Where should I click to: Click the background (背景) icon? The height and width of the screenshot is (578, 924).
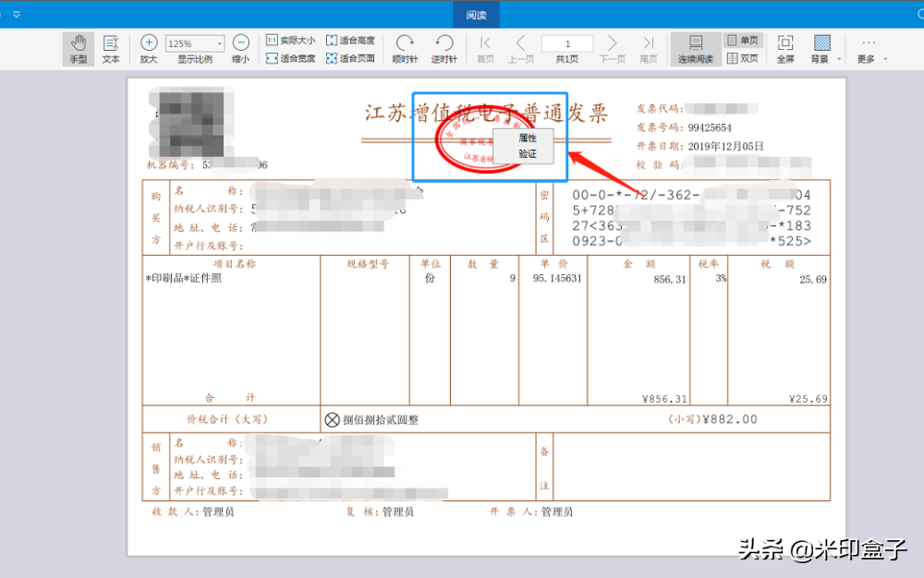click(821, 43)
